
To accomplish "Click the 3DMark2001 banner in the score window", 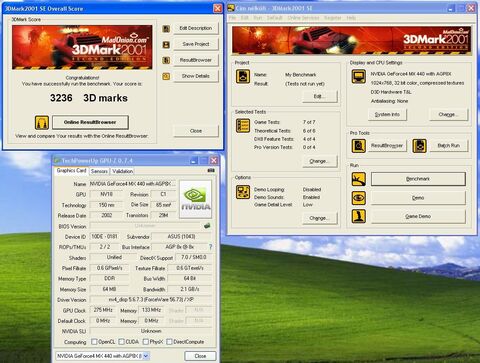I will [82, 47].
